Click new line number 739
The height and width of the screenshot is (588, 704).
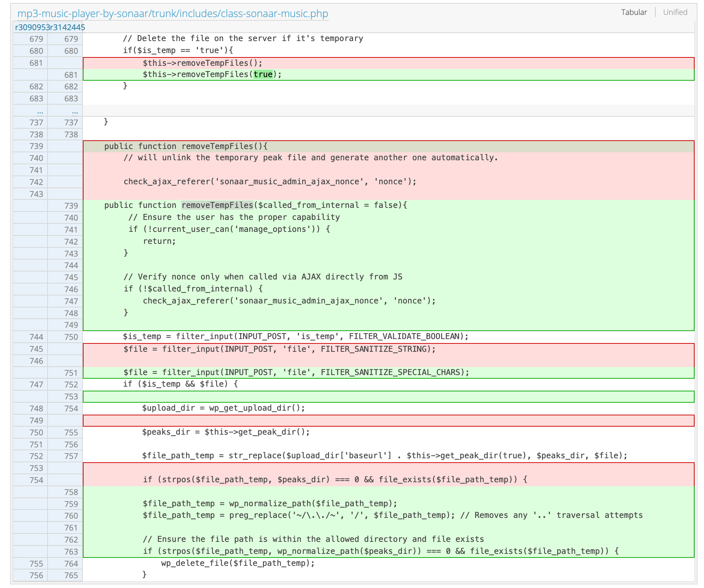click(x=71, y=206)
